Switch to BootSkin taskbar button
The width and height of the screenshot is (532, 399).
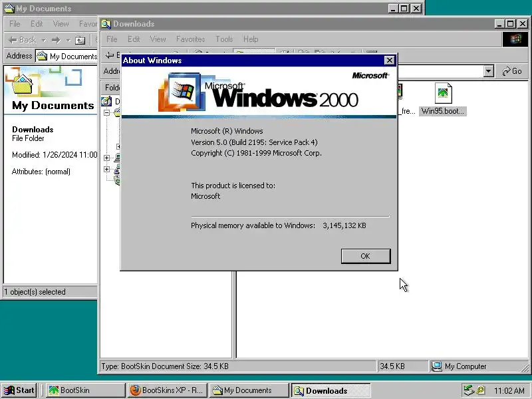(85, 390)
